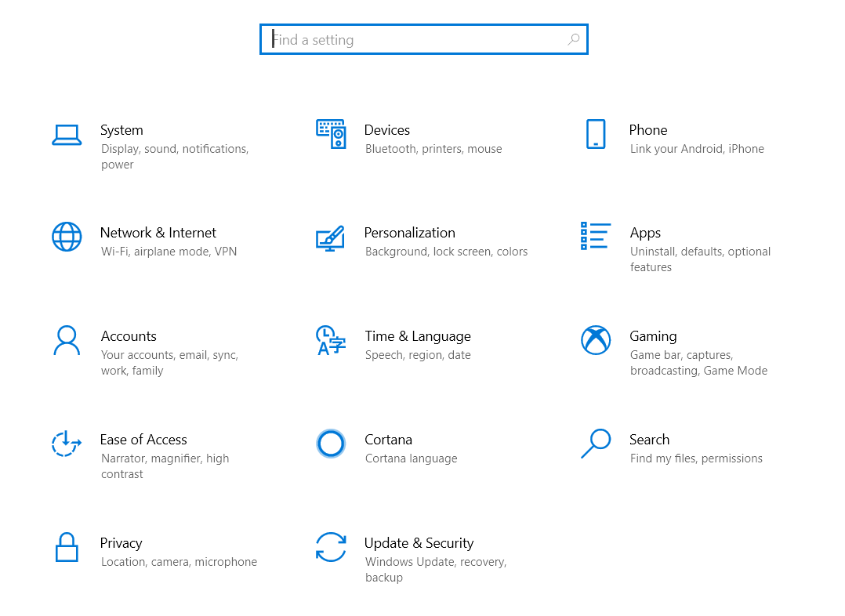Open Update & Security title
Image resolution: width=845 pixels, height=616 pixels.
419,543
